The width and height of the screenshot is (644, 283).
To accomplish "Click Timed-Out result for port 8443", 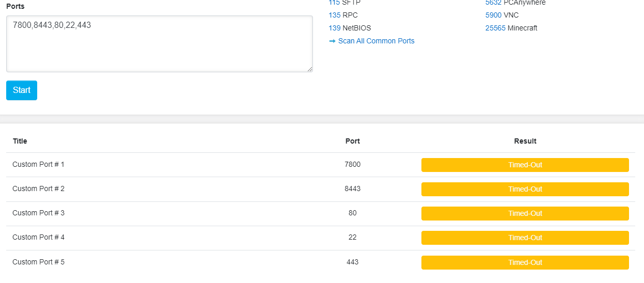I will click(x=525, y=189).
